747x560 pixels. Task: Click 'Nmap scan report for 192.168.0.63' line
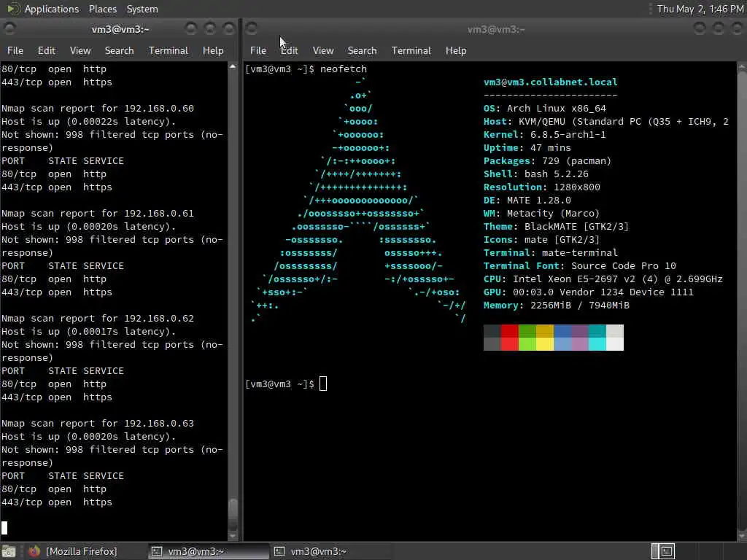[98, 424]
